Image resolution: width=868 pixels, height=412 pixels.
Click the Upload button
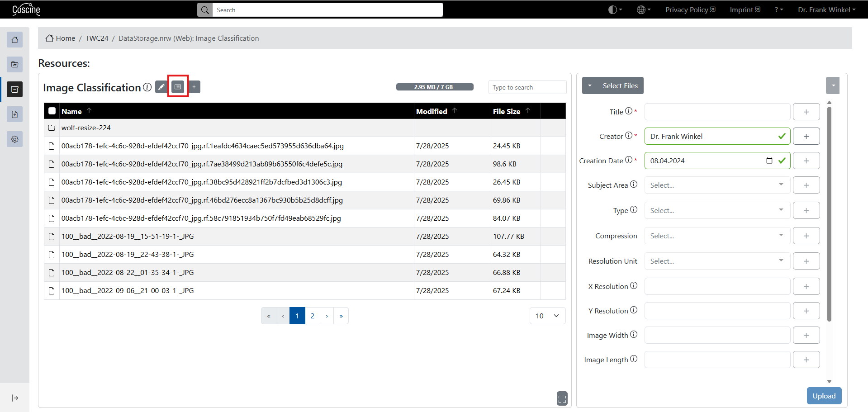tap(824, 396)
